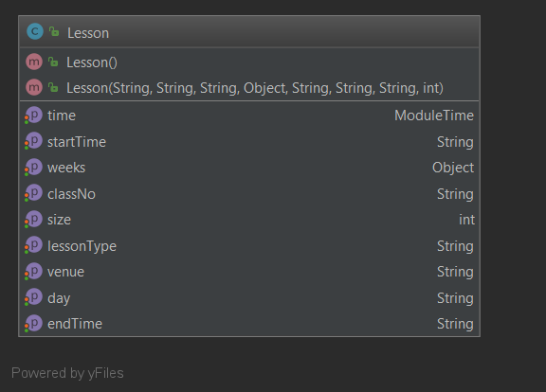The image size is (546, 392).
Task: Click the property icon next to startTime
Action: tap(33, 141)
